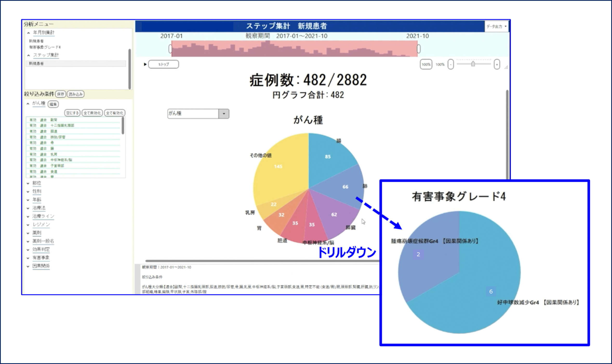Click the zoom plus button

[497, 64]
